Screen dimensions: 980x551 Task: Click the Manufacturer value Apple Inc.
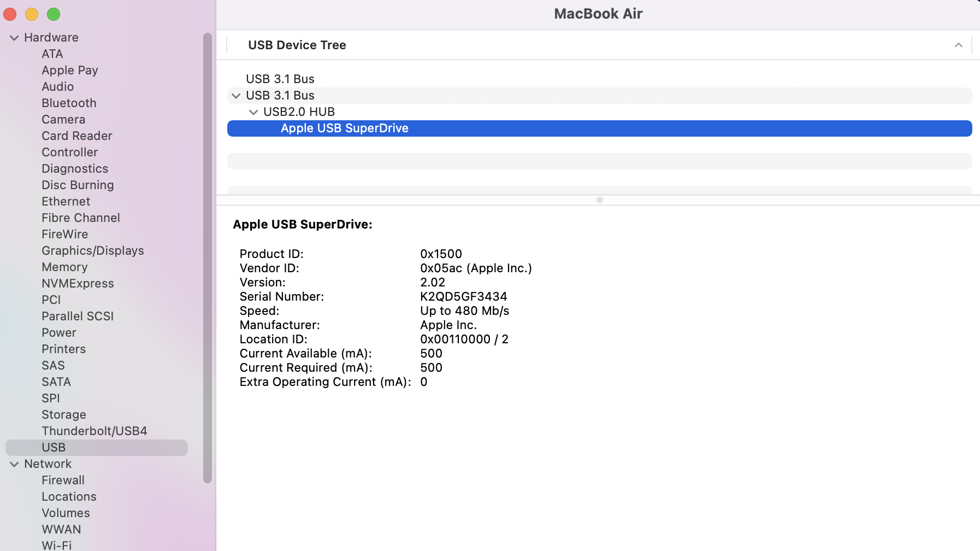click(448, 325)
